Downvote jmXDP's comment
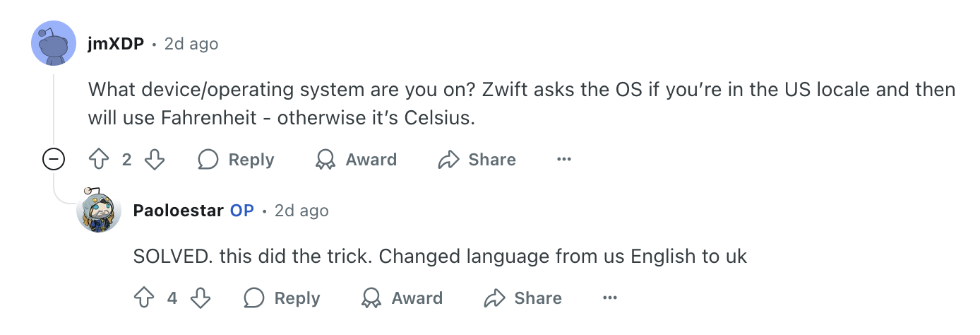980x335 pixels. (154, 160)
